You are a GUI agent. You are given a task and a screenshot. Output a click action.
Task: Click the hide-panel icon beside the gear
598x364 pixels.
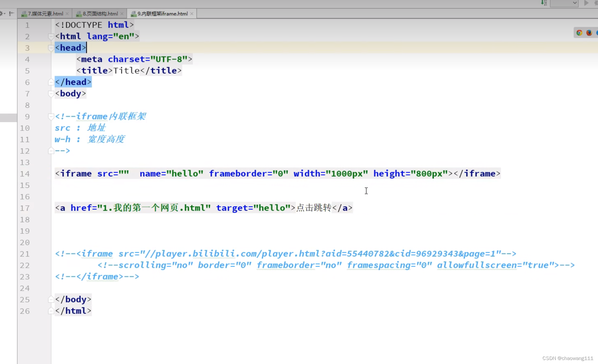click(11, 13)
